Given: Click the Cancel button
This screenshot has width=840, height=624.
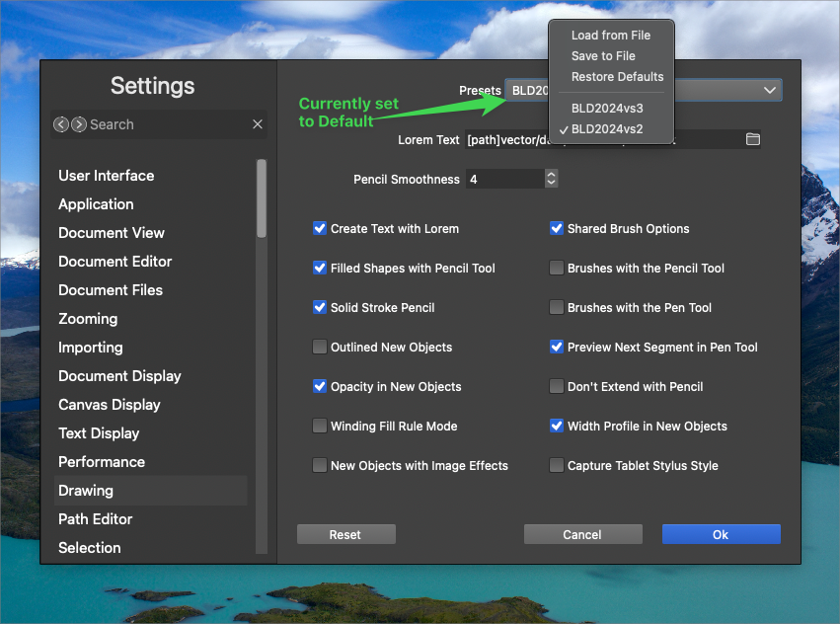Looking at the screenshot, I should [582, 534].
